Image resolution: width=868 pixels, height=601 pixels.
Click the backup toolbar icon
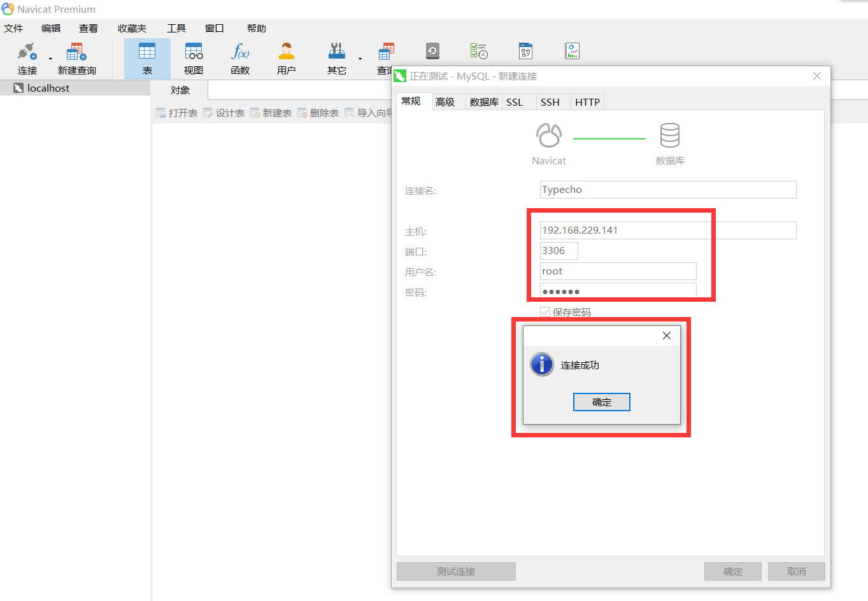point(432,51)
